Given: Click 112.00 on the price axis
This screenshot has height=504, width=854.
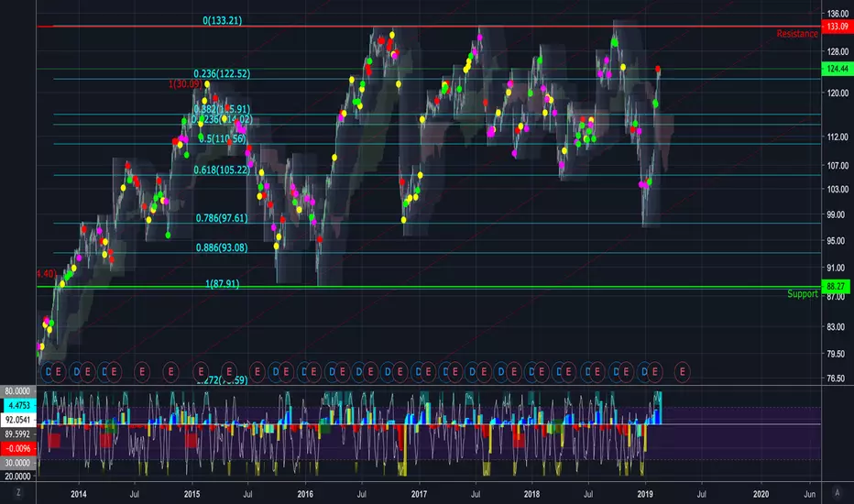Looking at the screenshot, I should point(838,137).
